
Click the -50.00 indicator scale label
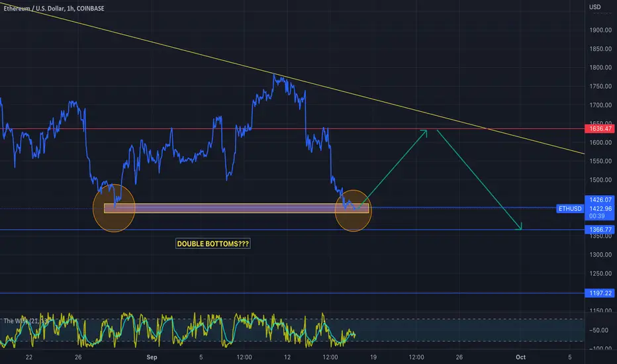[x=600, y=330]
